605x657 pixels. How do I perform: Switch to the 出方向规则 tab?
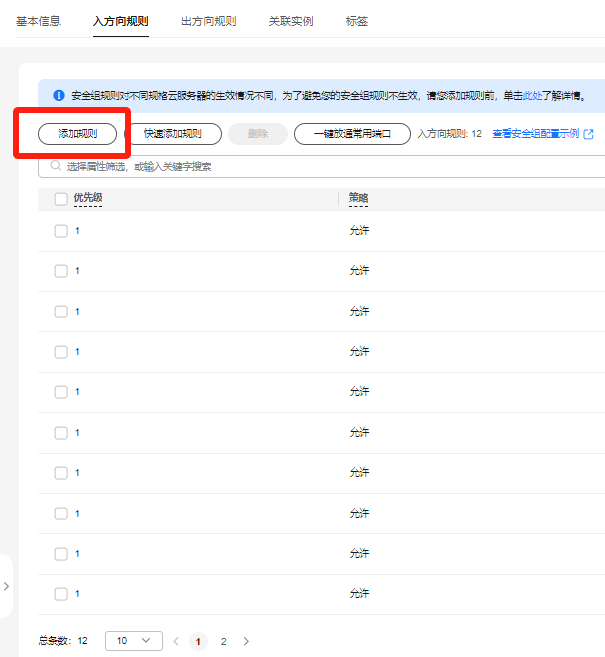pyautogui.click(x=209, y=21)
